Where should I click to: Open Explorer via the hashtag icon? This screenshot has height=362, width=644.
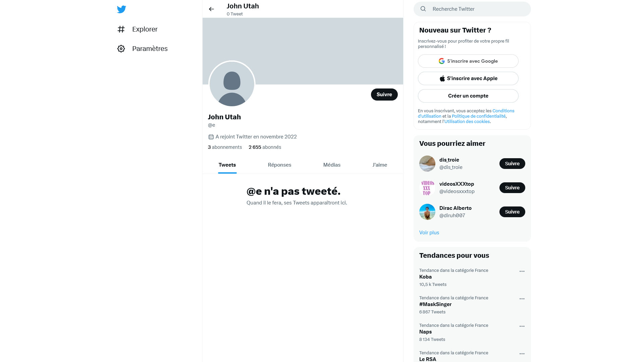tap(121, 29)
